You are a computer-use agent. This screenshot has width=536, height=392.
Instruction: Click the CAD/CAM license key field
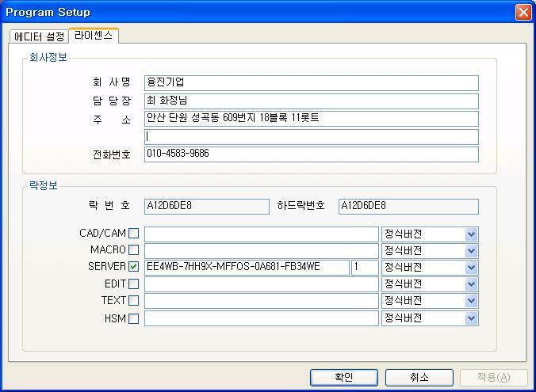click(x=262, y=234)
